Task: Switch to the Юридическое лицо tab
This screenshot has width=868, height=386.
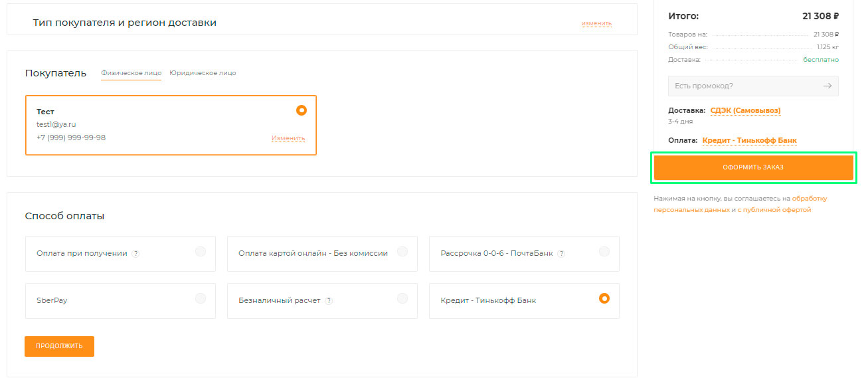Action: [203, 73]
